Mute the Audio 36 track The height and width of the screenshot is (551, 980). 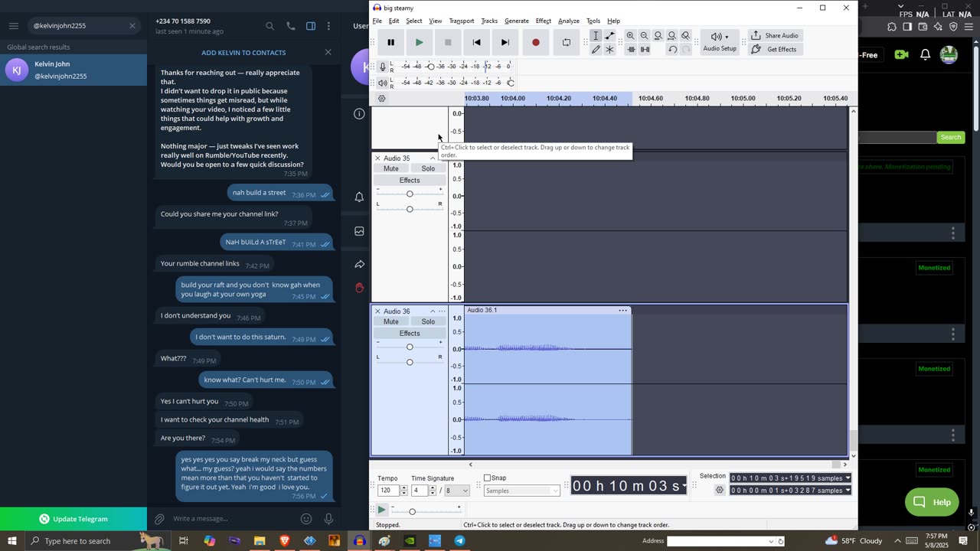(391, 321)
